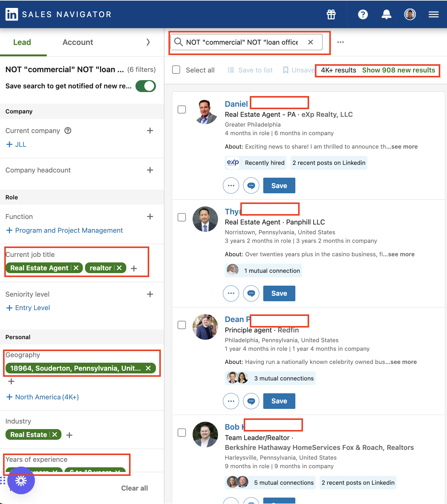This screenshot has height=504, width=447.
Task: Click Show 908 new results
Action: pyautogui.click(x=399, y=70)
